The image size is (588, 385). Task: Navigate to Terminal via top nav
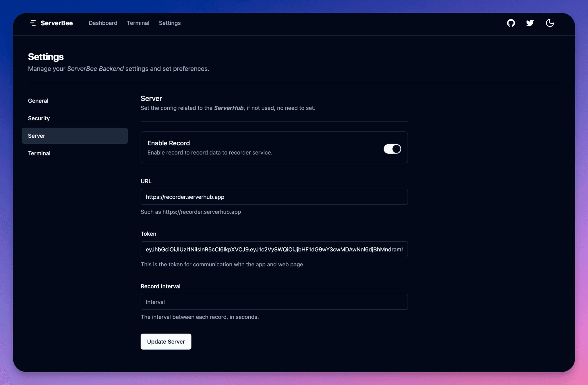pyautogui.click(x=138, y=22)
